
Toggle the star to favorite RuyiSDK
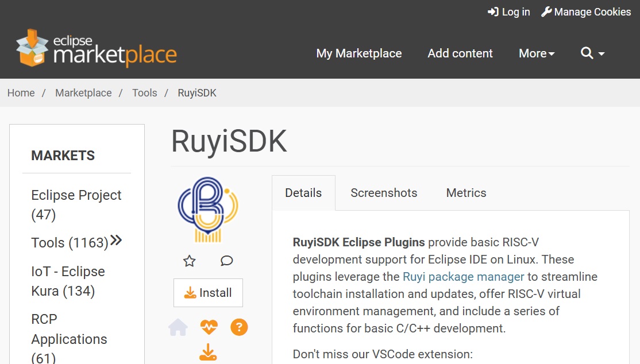[x=189, y=261]
